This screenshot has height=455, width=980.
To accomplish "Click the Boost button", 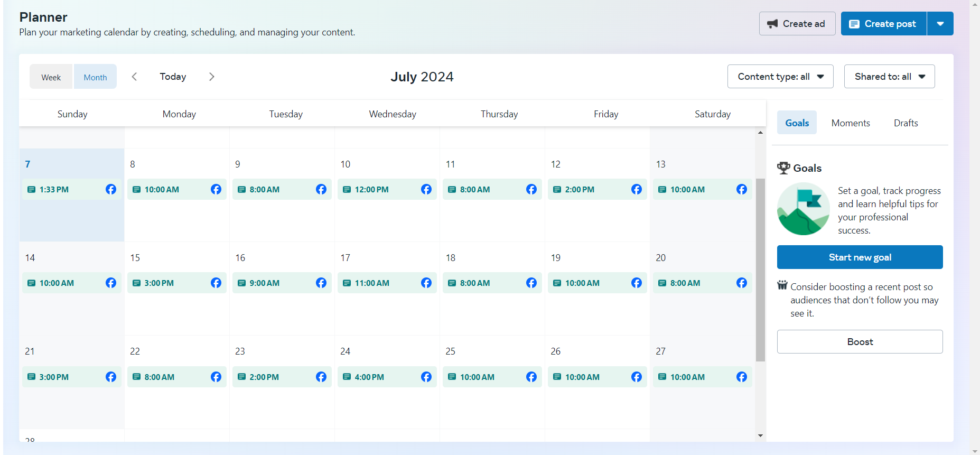I will [860, 342].
